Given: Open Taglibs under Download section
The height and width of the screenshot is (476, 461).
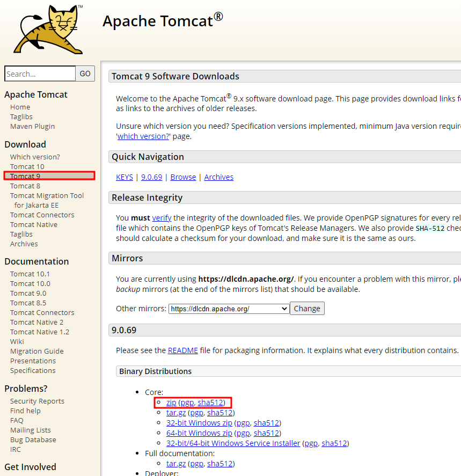Looking at the screenshot, I should point(21,235).
